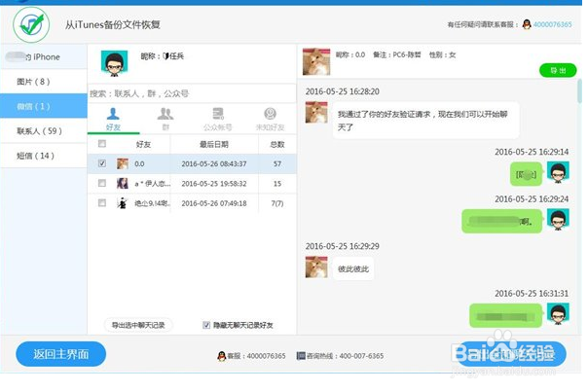
Task: Focus the search box 联系人，群，公众号
Action: [x=192, y=93]
